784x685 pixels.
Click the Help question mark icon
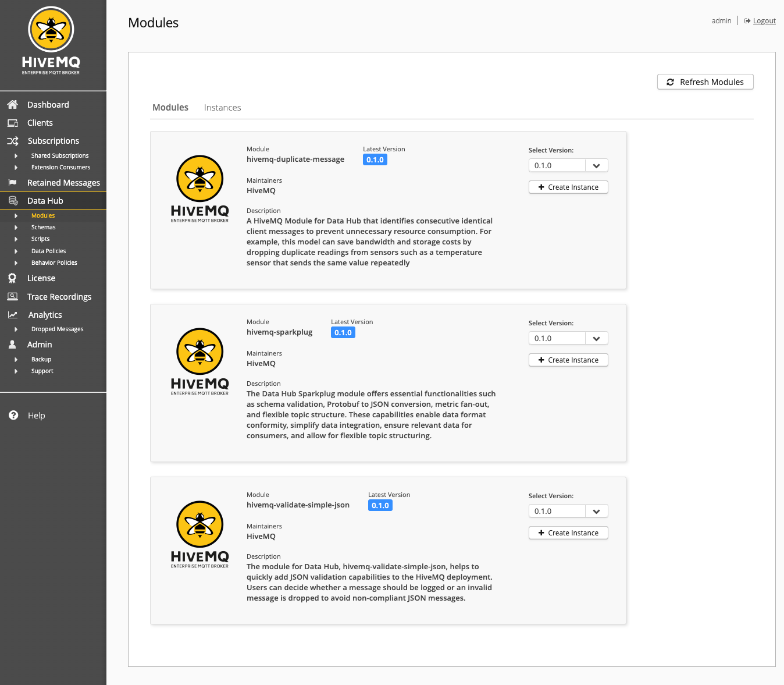click(13, 415)
